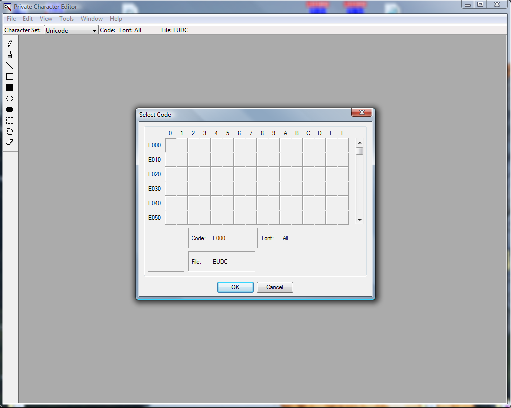Select the Rectangular Selection tool

10,120
